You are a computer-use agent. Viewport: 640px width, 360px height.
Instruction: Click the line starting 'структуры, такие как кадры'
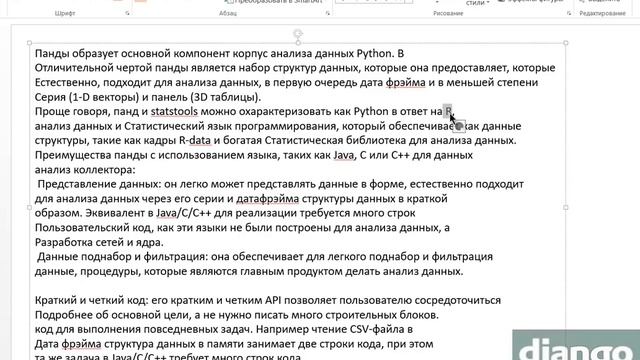coord(276,140)
